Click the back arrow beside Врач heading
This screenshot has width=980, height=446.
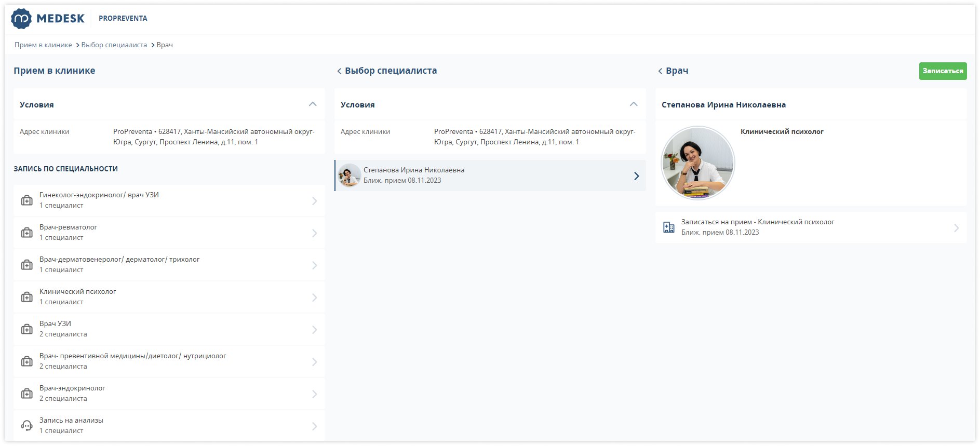pos(660,71)
